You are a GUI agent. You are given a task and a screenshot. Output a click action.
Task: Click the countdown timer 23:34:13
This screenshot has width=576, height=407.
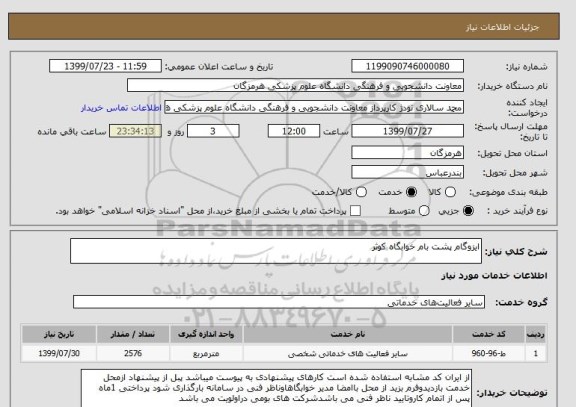[136, 131]
